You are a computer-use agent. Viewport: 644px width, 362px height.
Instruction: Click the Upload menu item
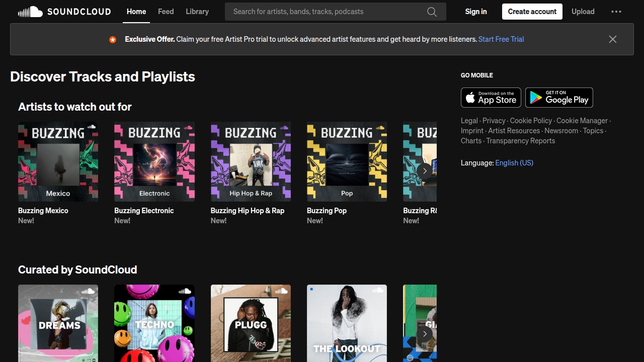tap(583, 12)
